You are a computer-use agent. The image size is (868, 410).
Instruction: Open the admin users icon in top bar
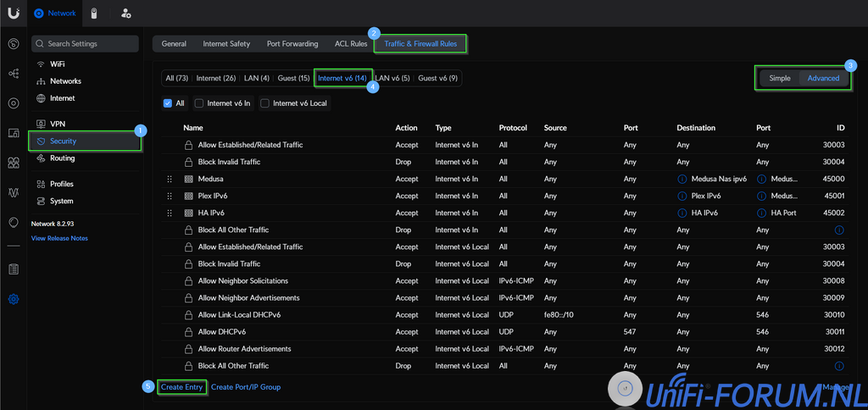pyautogui.click(x=125, y=14)
